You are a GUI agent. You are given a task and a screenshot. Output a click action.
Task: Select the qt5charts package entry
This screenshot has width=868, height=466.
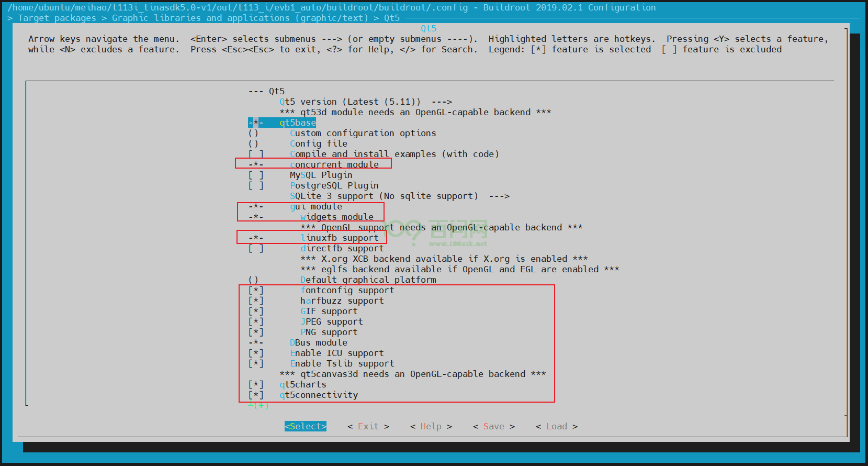[302, 384]
